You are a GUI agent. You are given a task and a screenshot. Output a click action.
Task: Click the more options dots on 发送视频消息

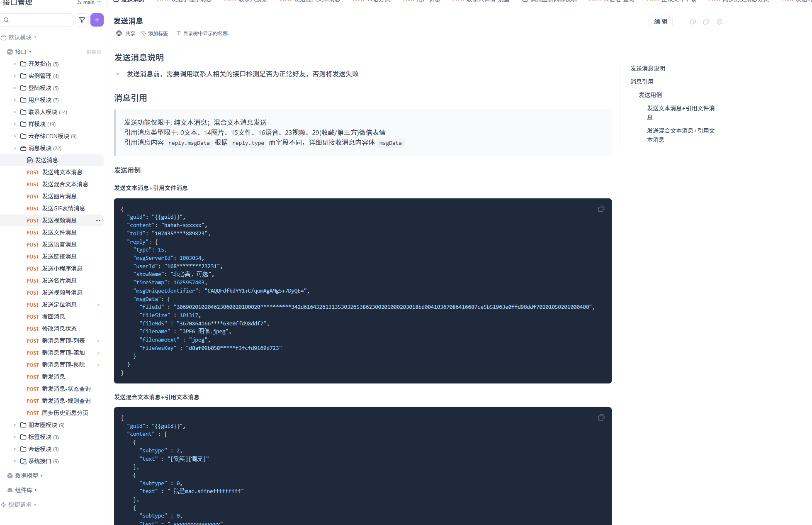pos(98,220)
